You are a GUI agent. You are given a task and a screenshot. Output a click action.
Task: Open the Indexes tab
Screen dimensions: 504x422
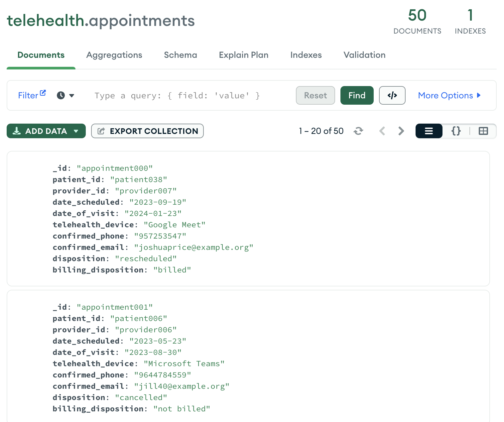pos(306,55)
